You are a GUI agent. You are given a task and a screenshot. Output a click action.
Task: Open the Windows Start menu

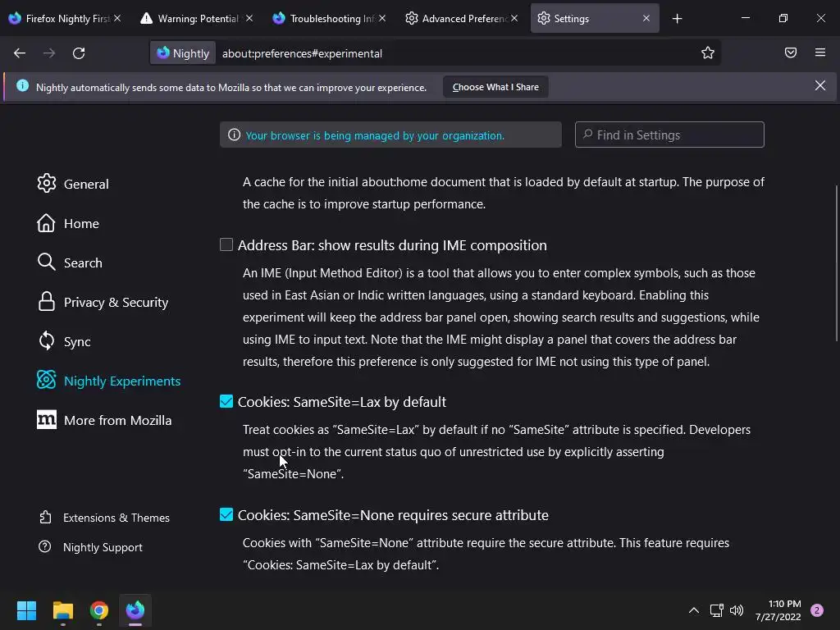tap(26, 610)
